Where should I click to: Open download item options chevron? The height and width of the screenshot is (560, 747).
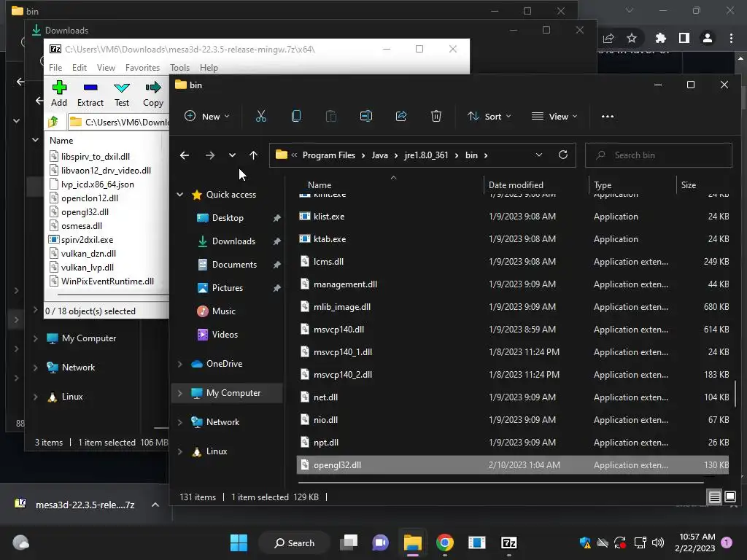coord(155,505)
